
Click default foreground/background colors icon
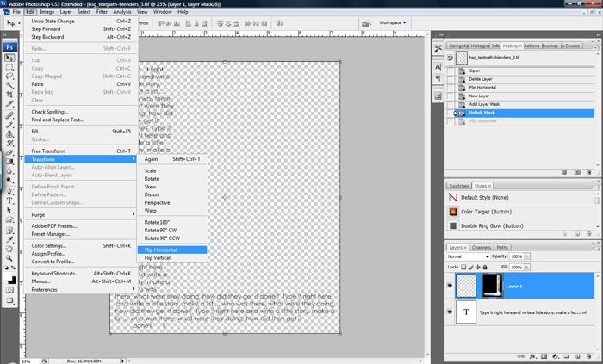[7, 268]
